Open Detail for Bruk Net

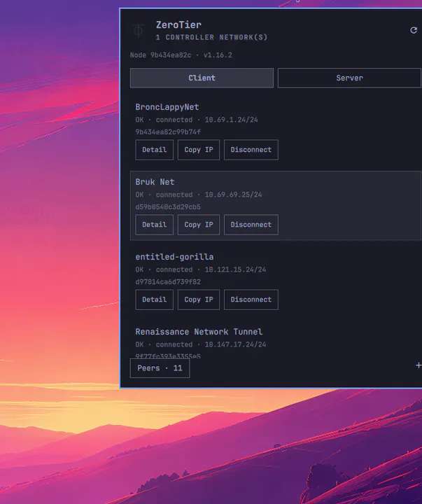point(154,225)
